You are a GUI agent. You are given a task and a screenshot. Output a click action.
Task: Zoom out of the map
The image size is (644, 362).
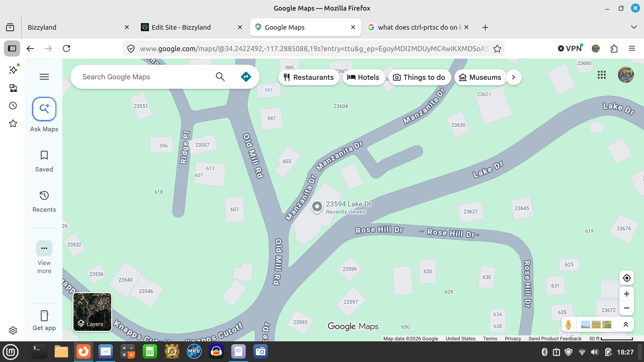point(626,308)
